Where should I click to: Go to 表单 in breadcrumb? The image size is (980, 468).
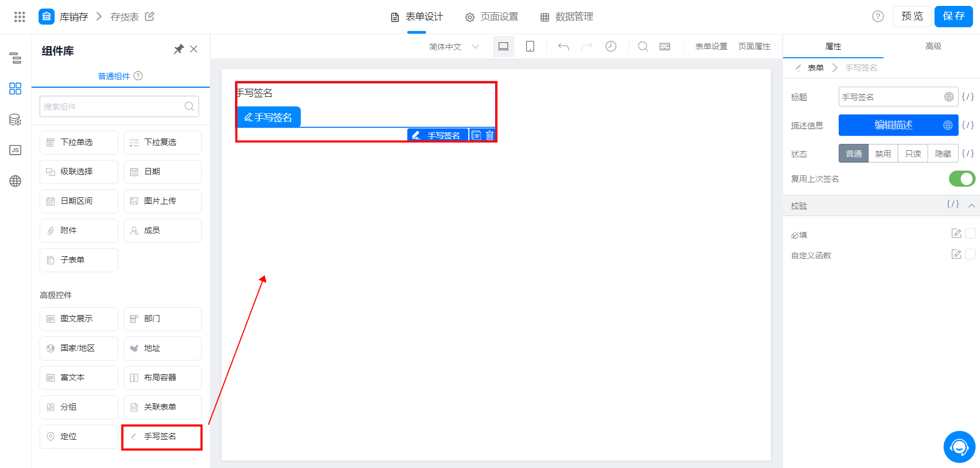point(815,68)
